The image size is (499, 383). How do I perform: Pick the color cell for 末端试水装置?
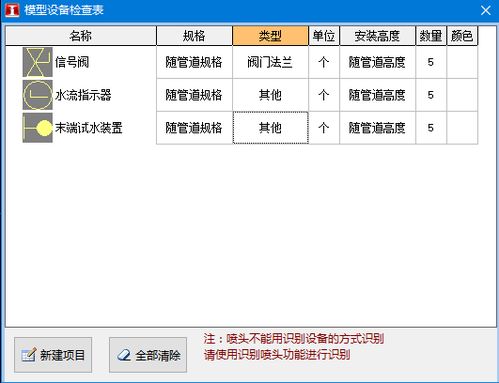[x=462, y=128]
